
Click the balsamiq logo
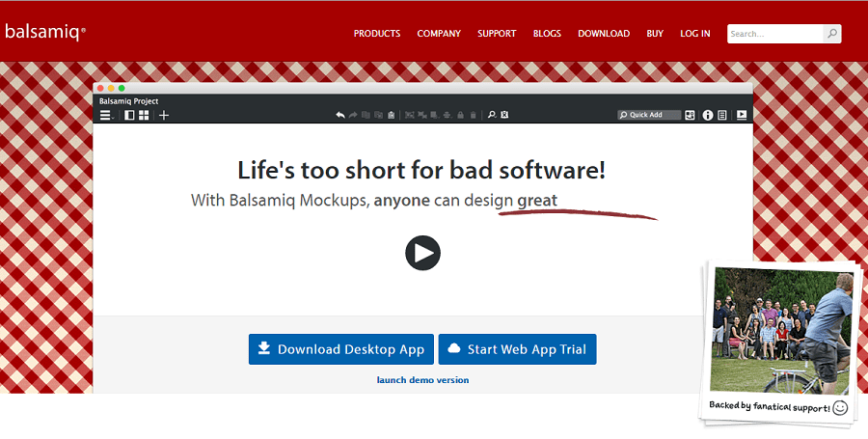coord(45,32)
